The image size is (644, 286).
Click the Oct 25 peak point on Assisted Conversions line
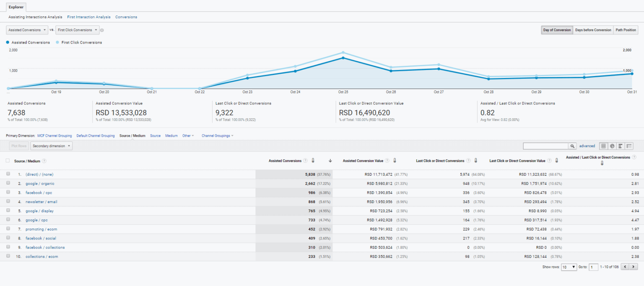click(x=343, y=58)
